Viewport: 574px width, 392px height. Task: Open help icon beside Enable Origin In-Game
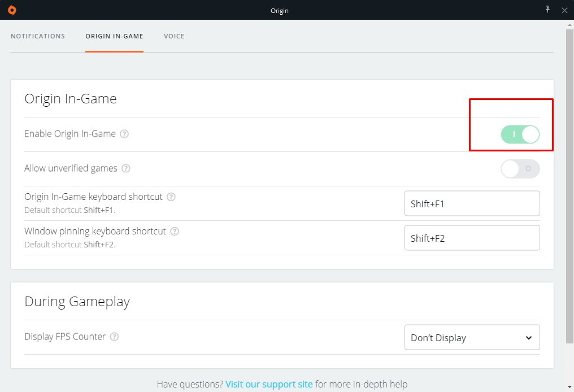click(x=124, y=134)
